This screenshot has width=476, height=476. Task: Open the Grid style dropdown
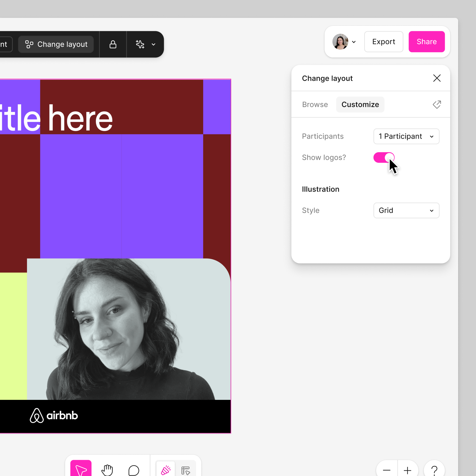coord(406,210)
